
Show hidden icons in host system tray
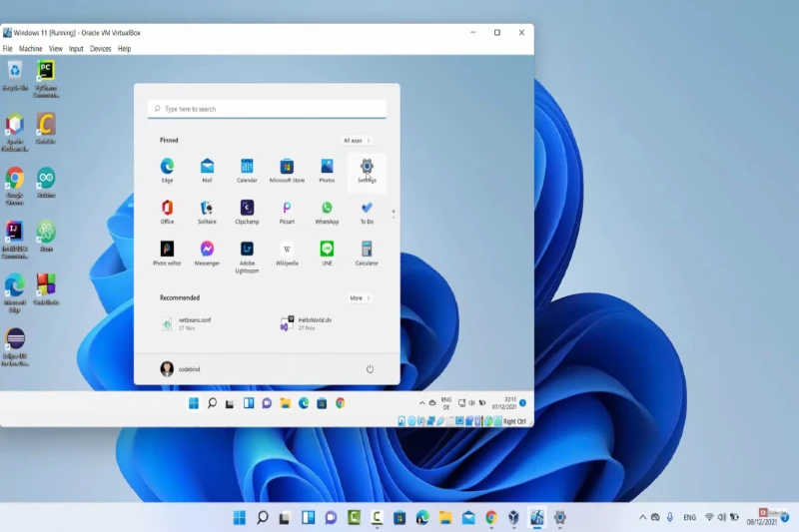tap(642, 518)
